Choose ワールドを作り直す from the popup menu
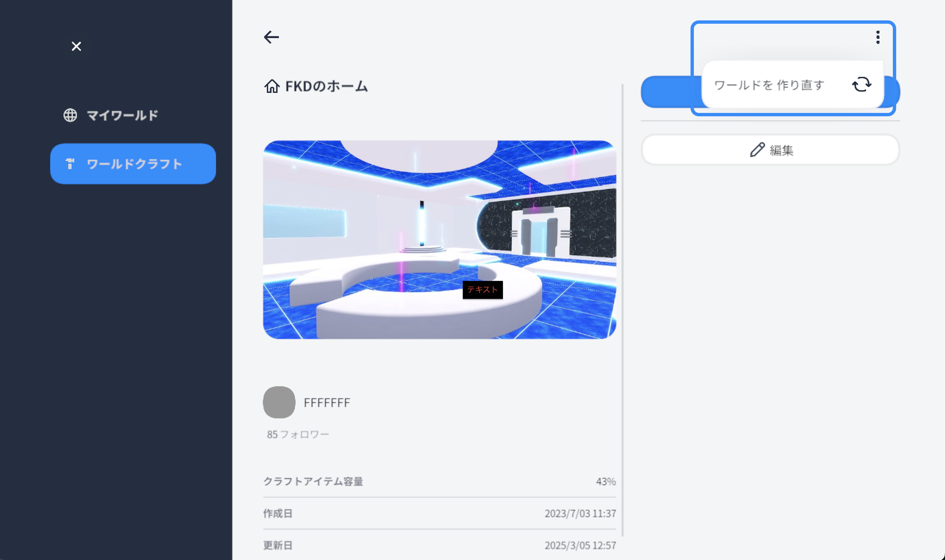 (x=769, y=85)
